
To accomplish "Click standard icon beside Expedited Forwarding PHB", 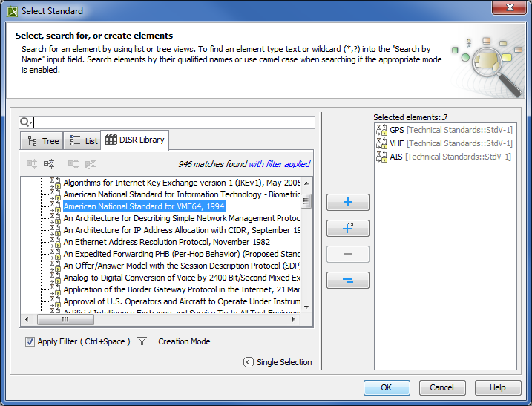I will pyautogui.click(x=56, y=254).
